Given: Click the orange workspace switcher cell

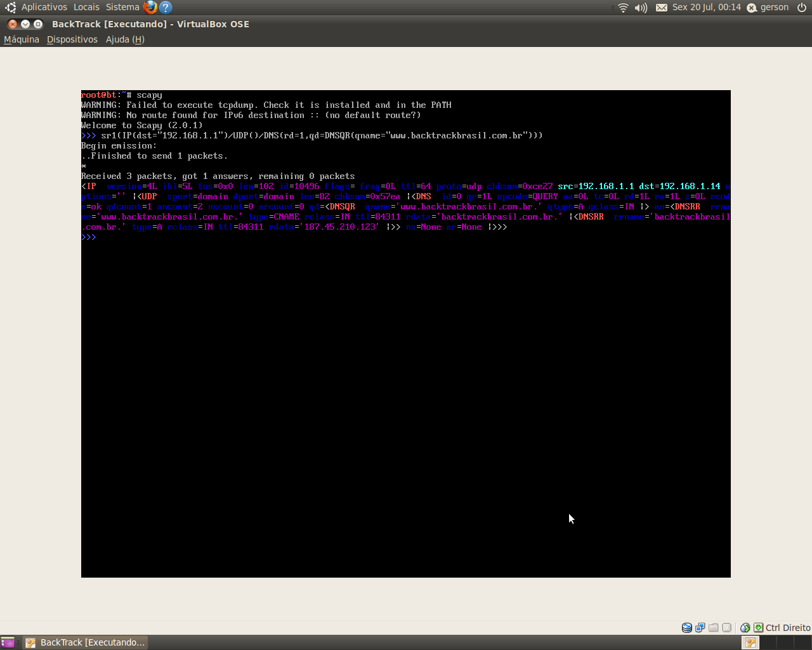Looking at the screenshot, I should pyautogui.click(x=750, y=642).
